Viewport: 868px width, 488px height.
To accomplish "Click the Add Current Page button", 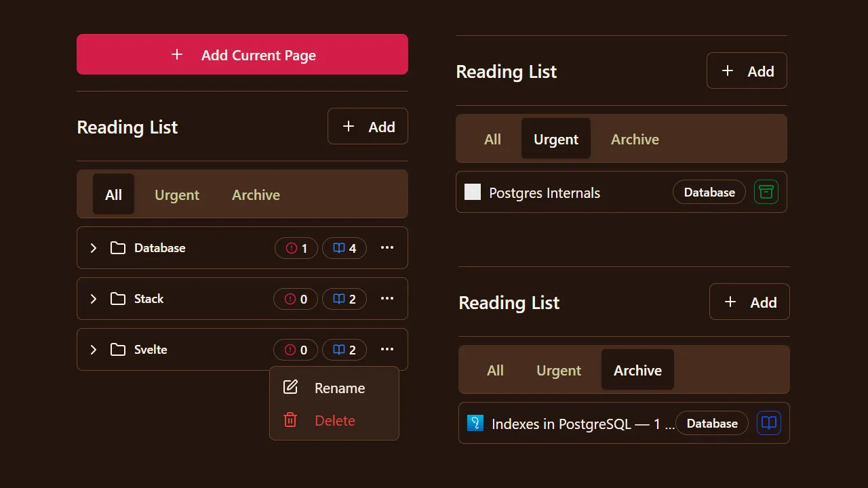I will point(242,54).
